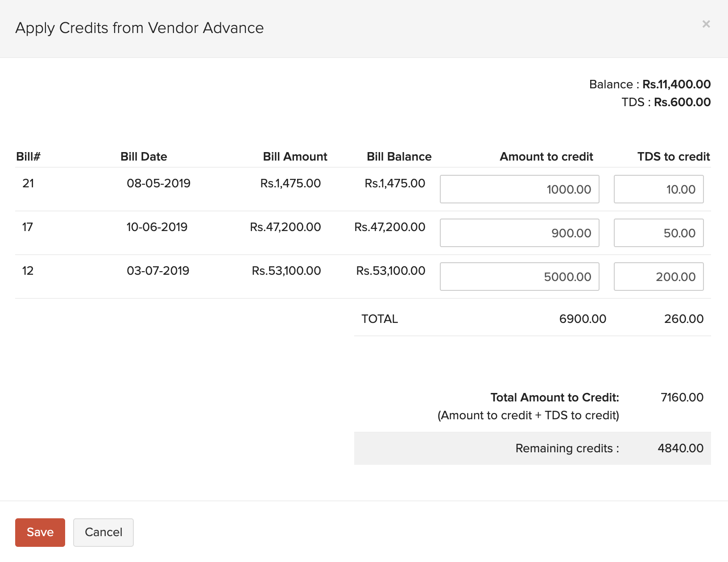The width and height of the screenshot is (728, 562).
Task: Click the Amount to credit column header
Action: [546, 157]
